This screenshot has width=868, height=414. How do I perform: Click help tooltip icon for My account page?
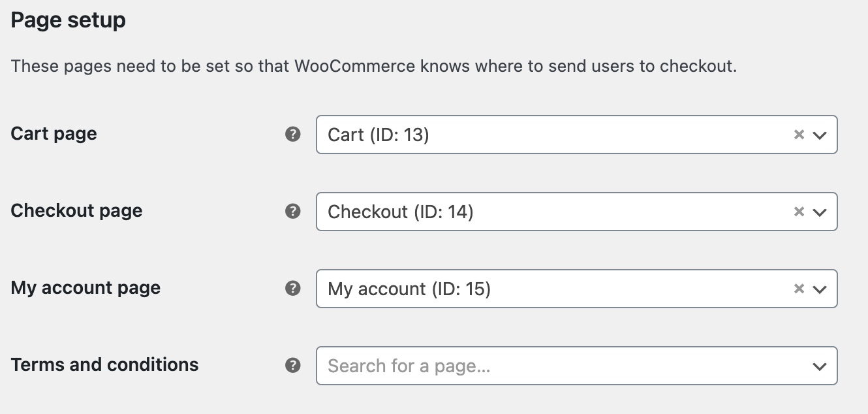[x=293, y=288]
